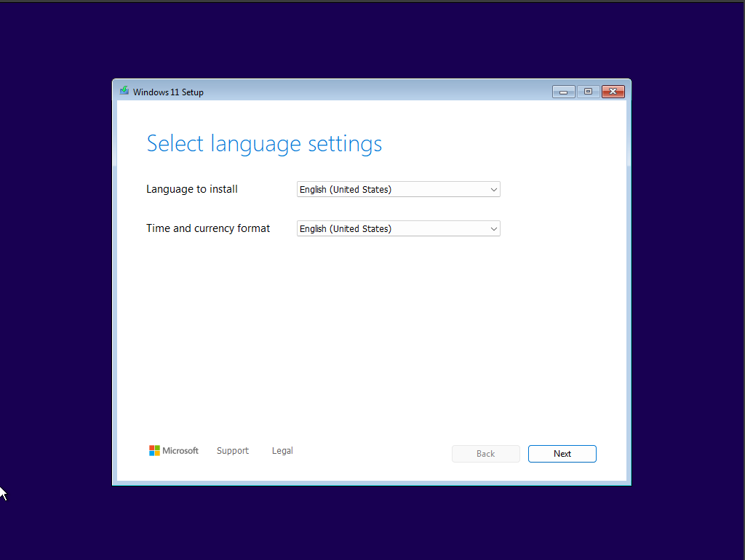
Task: Click the Language to install label
Action: pos(191,189)
